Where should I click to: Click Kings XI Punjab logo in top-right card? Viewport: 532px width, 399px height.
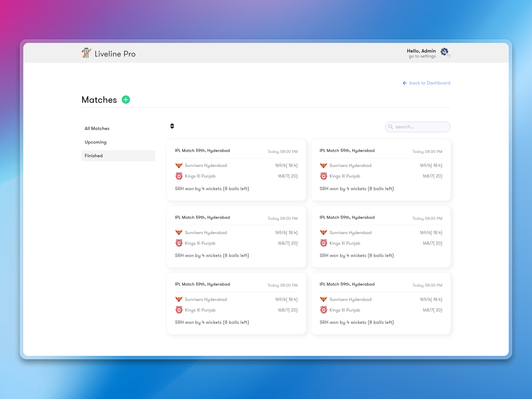click(x=323, y=176)
